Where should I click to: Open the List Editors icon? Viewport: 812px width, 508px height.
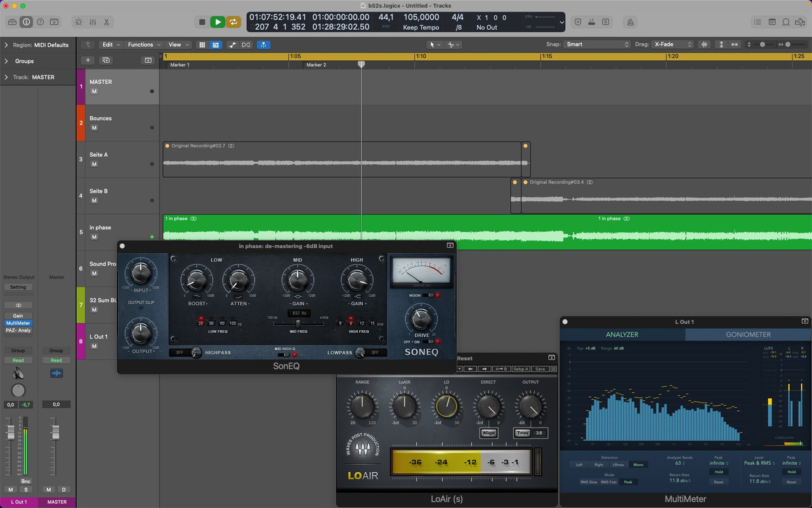[757, 22]
